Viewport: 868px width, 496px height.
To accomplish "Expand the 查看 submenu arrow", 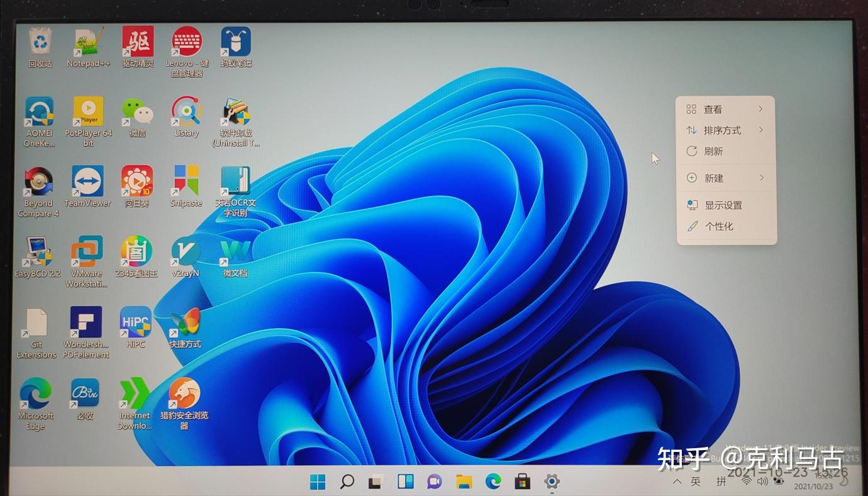I will coord(760,109).
